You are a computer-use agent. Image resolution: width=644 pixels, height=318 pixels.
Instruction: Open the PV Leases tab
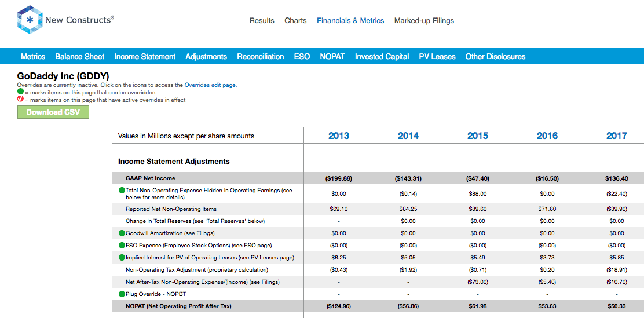click(x=437, y=57)
